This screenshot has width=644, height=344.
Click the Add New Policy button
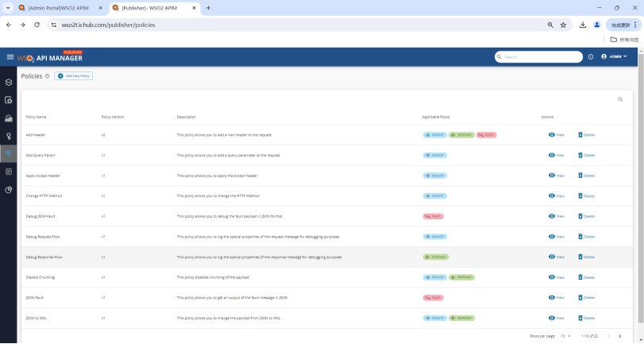pos(74,75)
